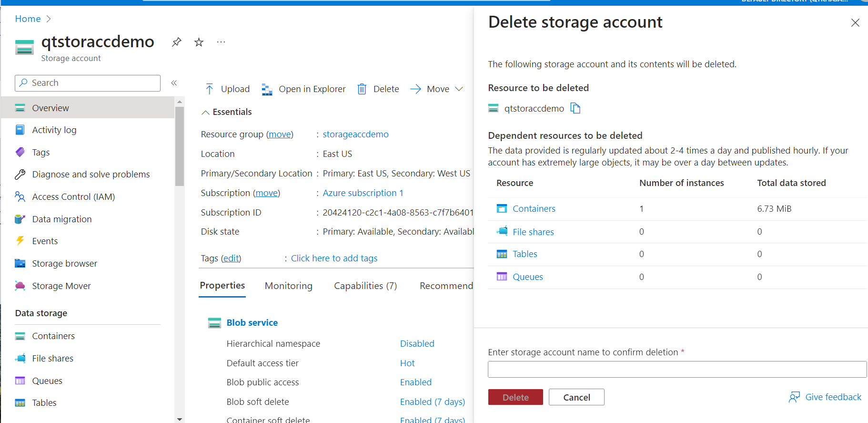The width and height of the screenshot is (868, 423).
Task: Open storage account in Explorer
Action: (303, 89)
